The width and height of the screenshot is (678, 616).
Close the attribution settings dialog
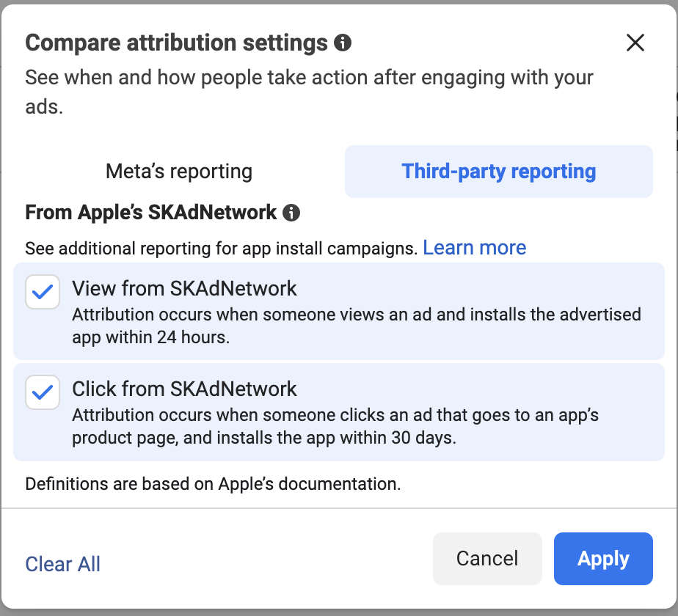tap(635, 43)
